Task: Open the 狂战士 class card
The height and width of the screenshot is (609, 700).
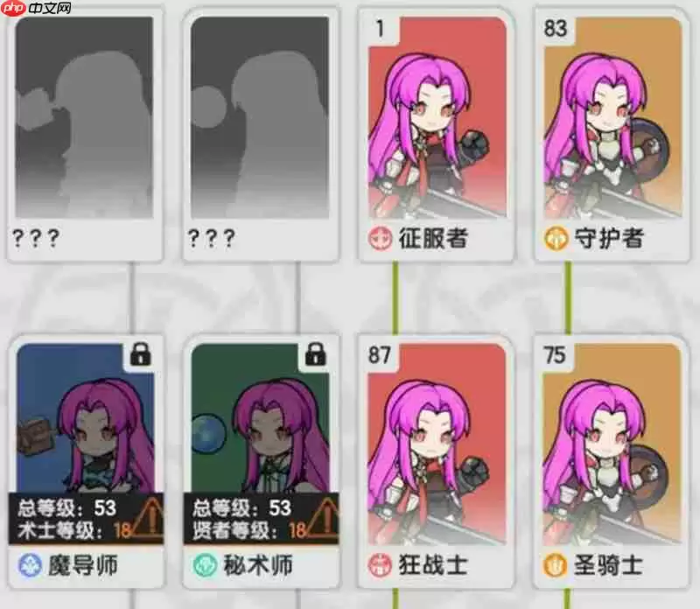Action: [437, 462]
